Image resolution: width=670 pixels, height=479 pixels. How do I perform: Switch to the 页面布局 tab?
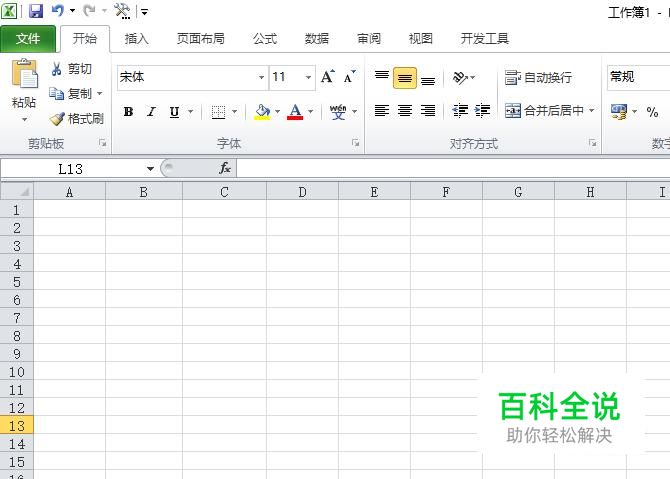(200, 39)
